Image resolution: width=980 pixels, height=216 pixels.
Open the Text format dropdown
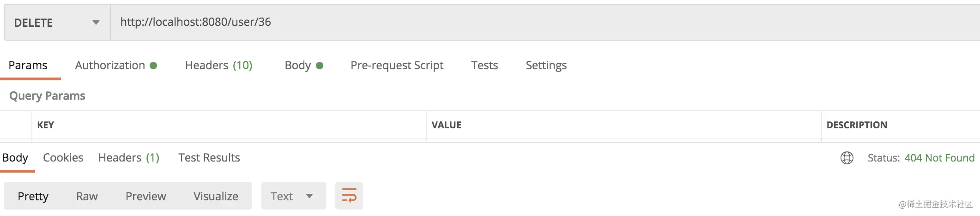coord(294,196)
